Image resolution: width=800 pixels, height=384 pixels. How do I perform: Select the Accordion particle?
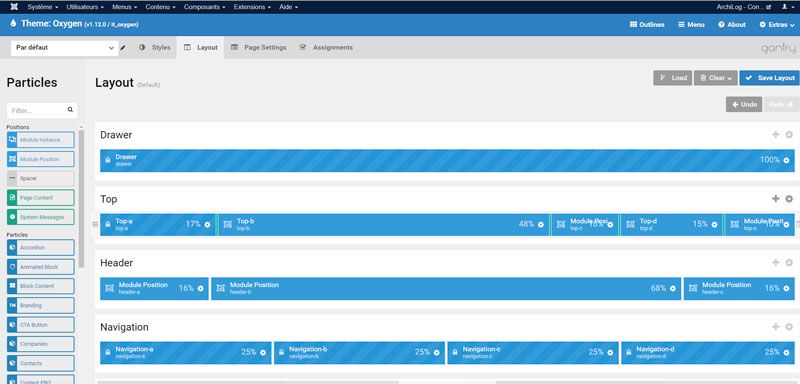click(40, 248)
